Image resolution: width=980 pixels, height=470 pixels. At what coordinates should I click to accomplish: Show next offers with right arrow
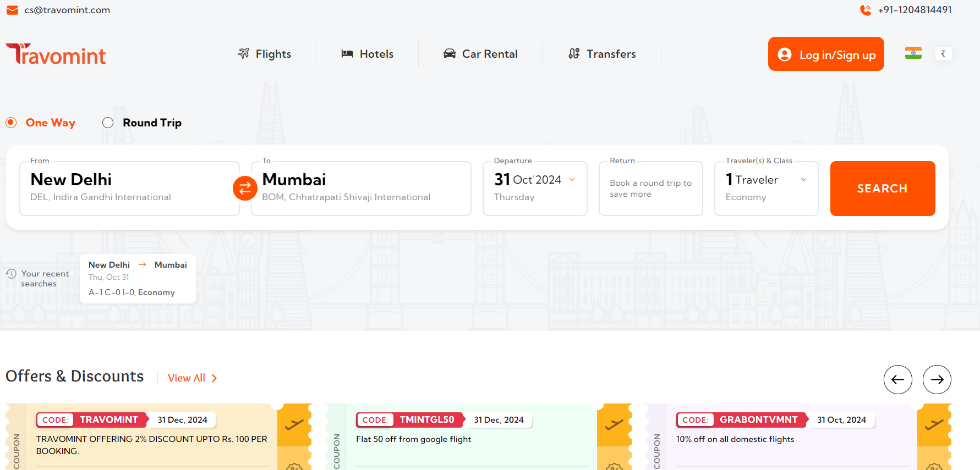tap(937, 379)
